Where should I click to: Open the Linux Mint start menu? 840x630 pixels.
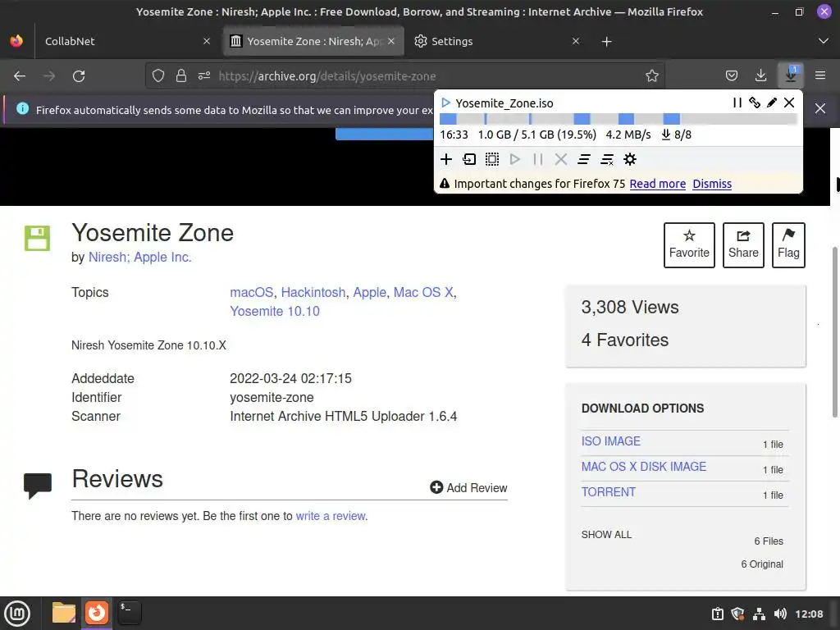click(x=17, y=614)
